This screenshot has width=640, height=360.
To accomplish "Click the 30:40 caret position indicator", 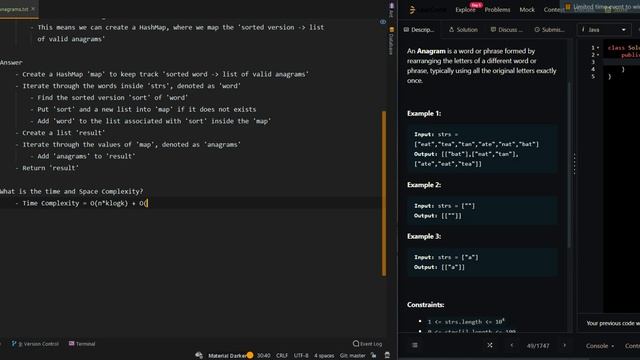I will point(264,356).
